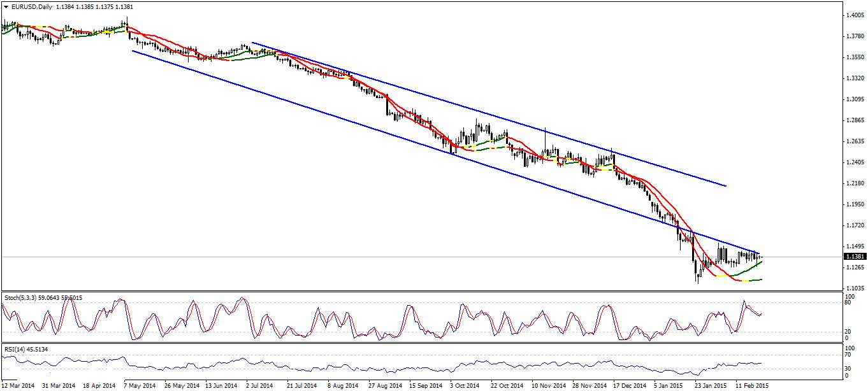Viewport: 868px width, 391px height.
Task: Click the small triangle beside EURUSD,Daily
Action: click(5, 7)
